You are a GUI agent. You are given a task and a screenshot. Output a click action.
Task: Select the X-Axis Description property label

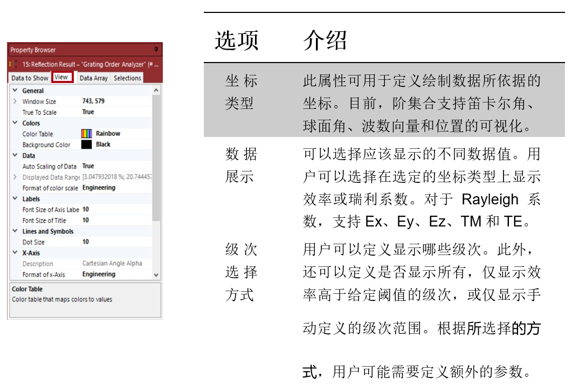click(x=38, y=264)
